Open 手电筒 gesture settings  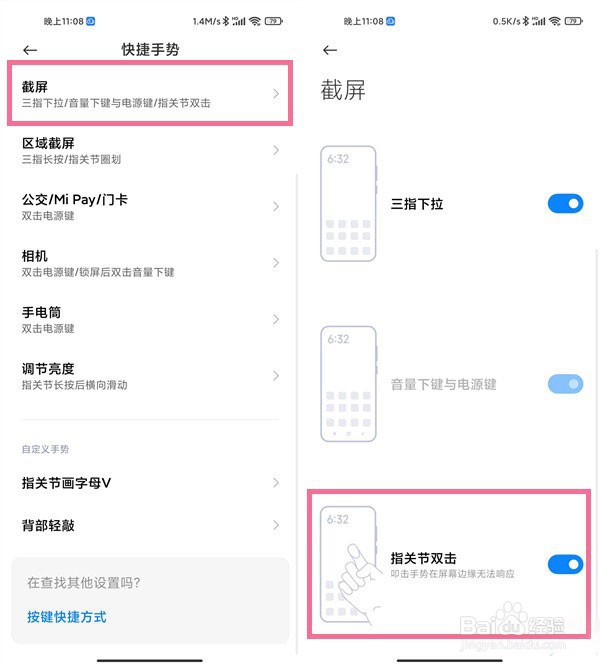pos(150,319)
